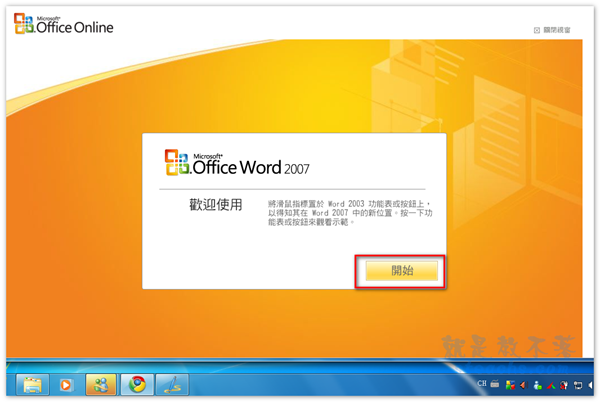This screenshot has width=600, height=402.
Task: Click the Office Word 2007 logo
Action: [237, 163]
